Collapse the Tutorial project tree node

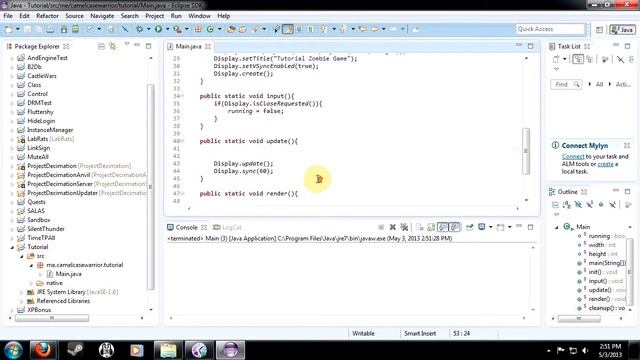12,247
